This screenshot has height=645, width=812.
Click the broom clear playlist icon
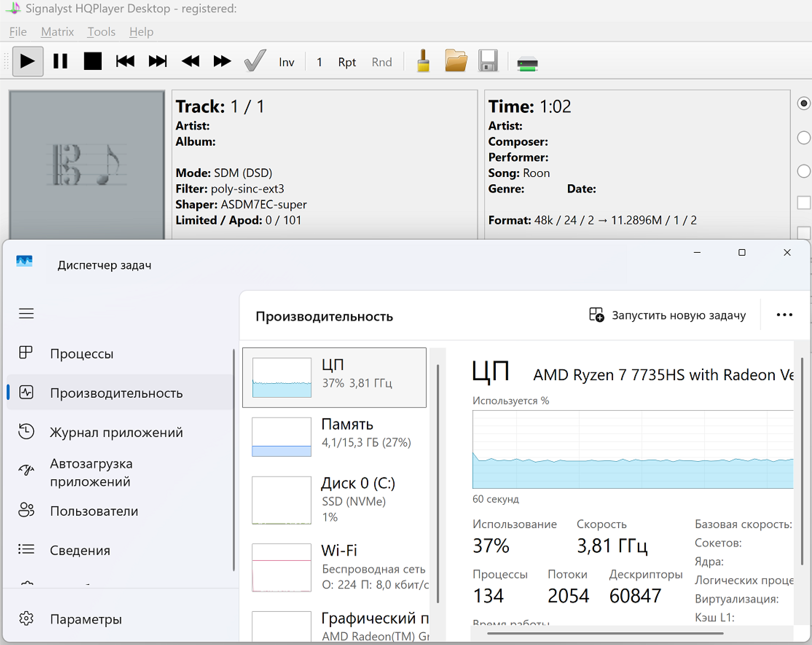(x=423, y=62)
